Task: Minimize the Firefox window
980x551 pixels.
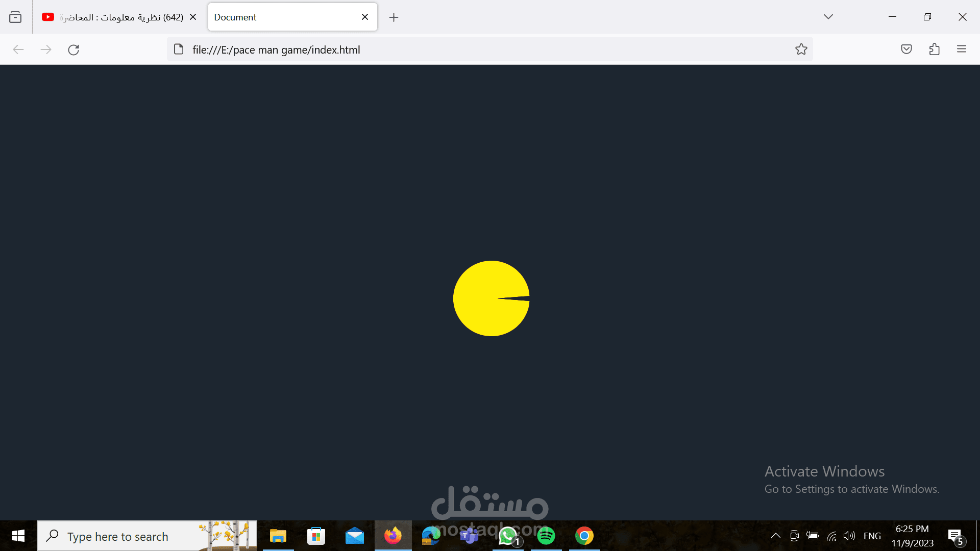Action: (892, 17)
